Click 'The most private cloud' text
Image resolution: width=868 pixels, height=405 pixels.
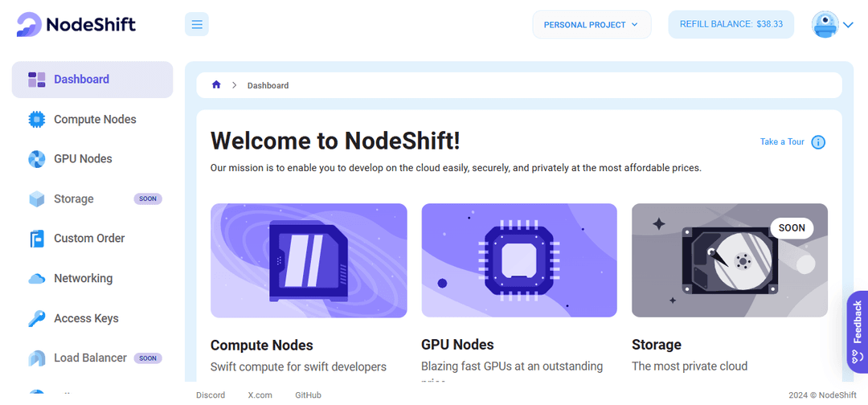pyautogui.click(x=690, y=366)
